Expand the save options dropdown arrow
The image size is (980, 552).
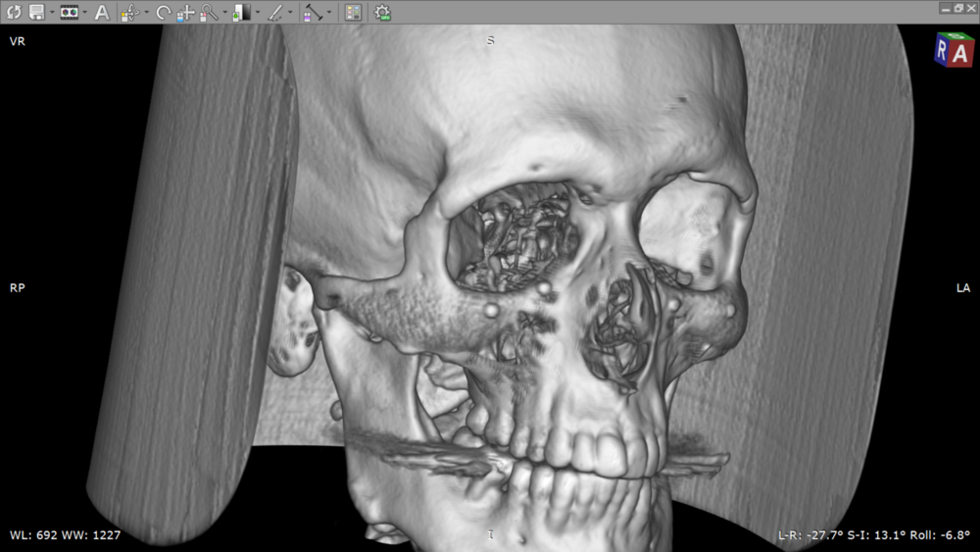pyautogui.click(x=51, y=14)
